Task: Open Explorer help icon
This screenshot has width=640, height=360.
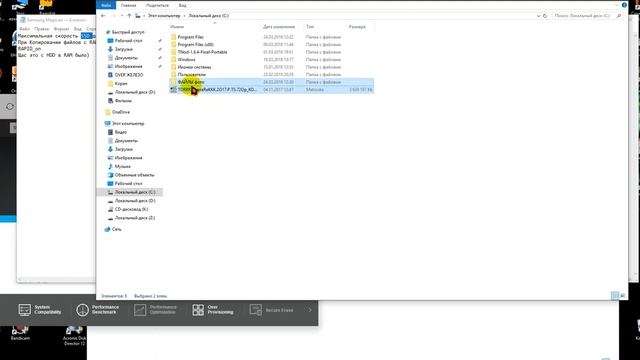Action: pyautogui.click(x=624, y=5)
